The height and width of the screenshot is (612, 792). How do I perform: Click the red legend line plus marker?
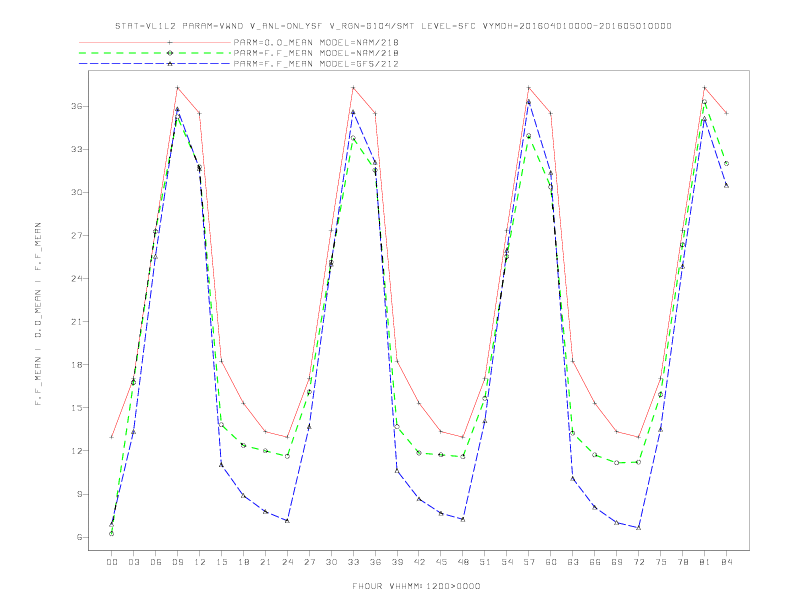[170, 42]
